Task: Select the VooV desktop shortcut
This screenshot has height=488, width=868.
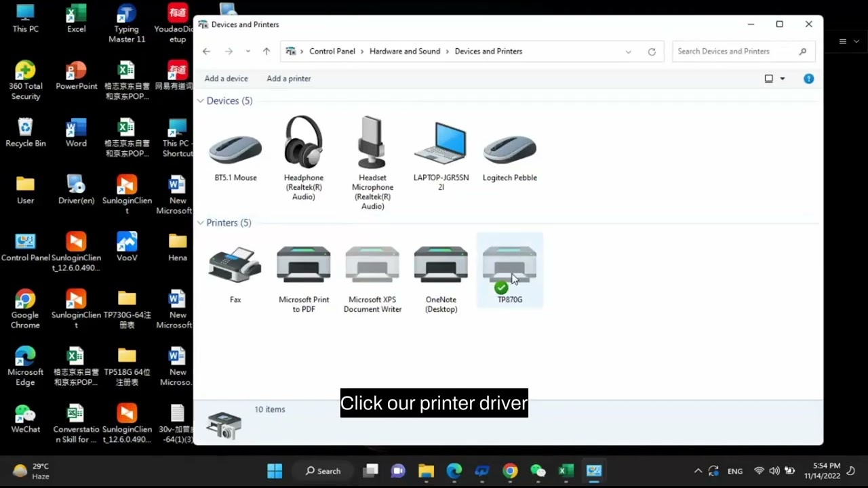Action: [x=127, y=247]
